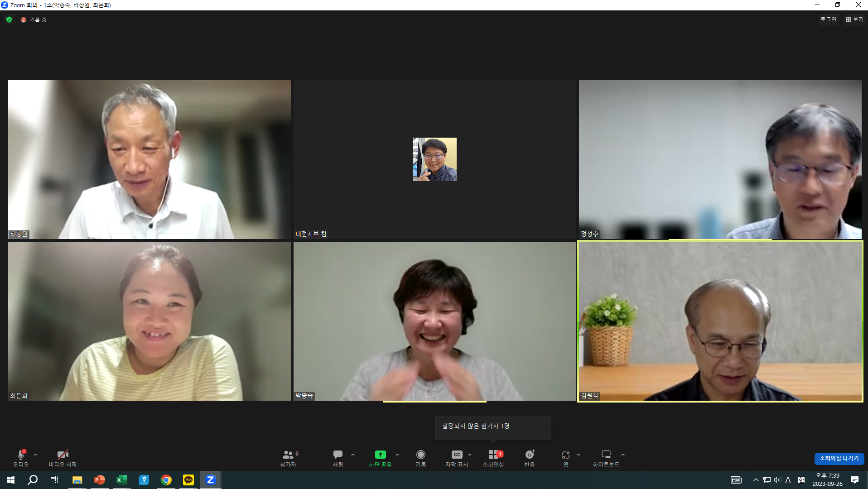Screen dimensions: 868x489
Task: Open the 소회의실 breakout rooms icon
Action: [x=493, y=458]
